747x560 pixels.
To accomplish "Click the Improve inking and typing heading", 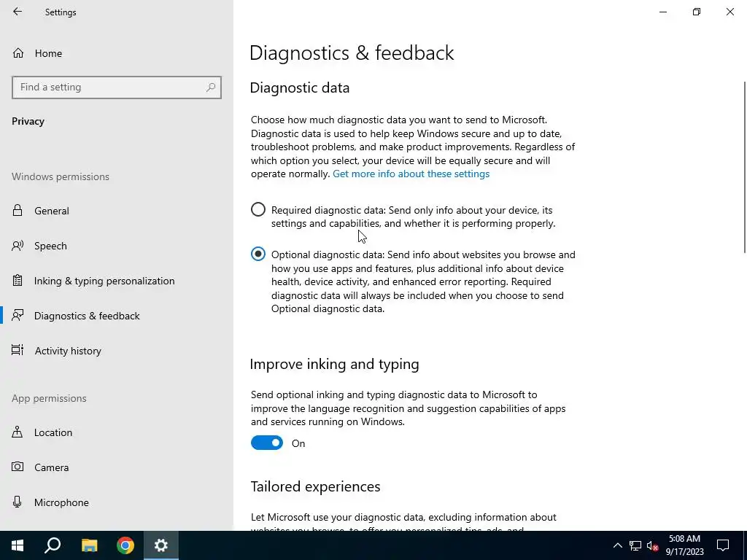I will click(334, 364).
